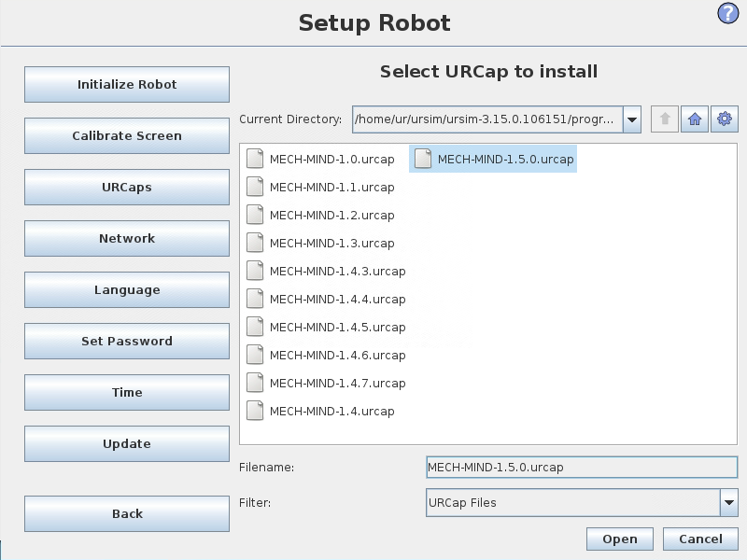Click the help question mark icon

727,13
